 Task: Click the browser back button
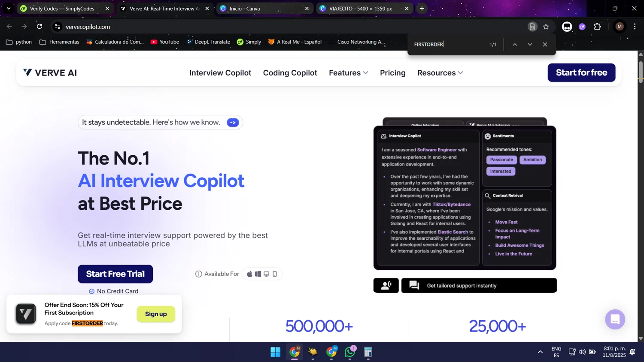[9, 27]
